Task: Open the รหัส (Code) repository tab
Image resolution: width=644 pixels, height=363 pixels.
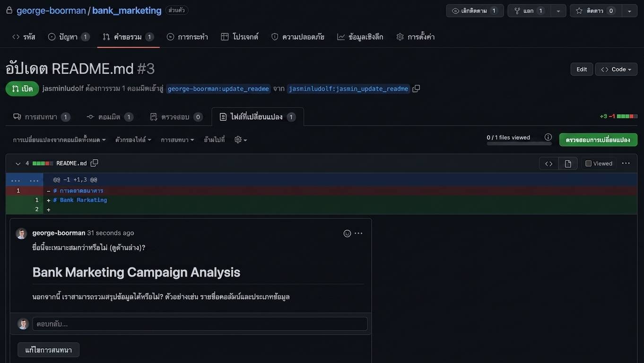Action: pos(24,37)
